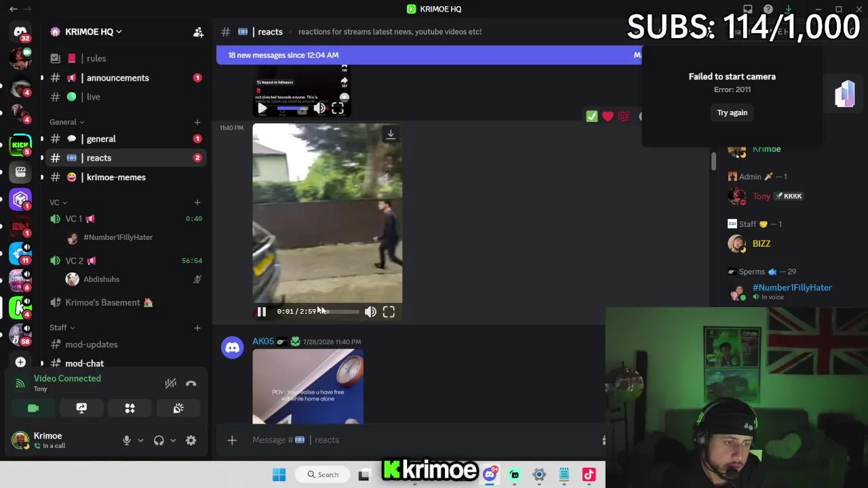The image size is (868, 488).
Task: Invite members with the add-people icon
Action: point(199,32)
